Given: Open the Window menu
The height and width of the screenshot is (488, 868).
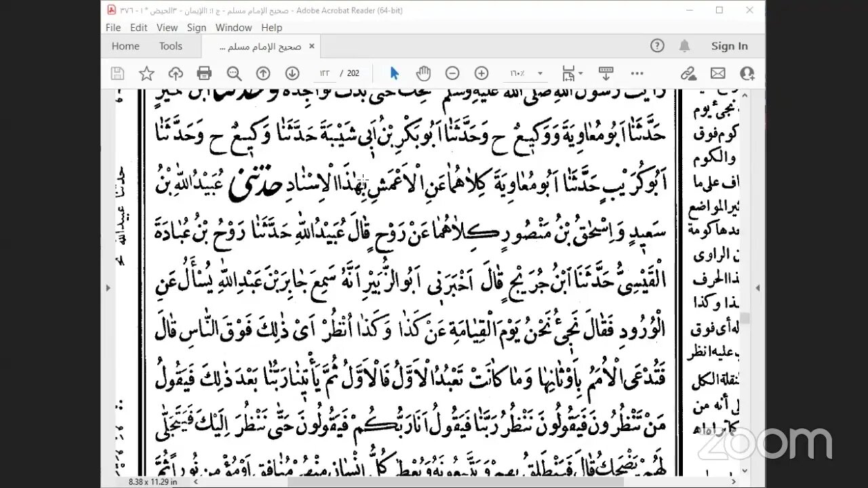Looking at the screenshot, I should pos(234,28).
